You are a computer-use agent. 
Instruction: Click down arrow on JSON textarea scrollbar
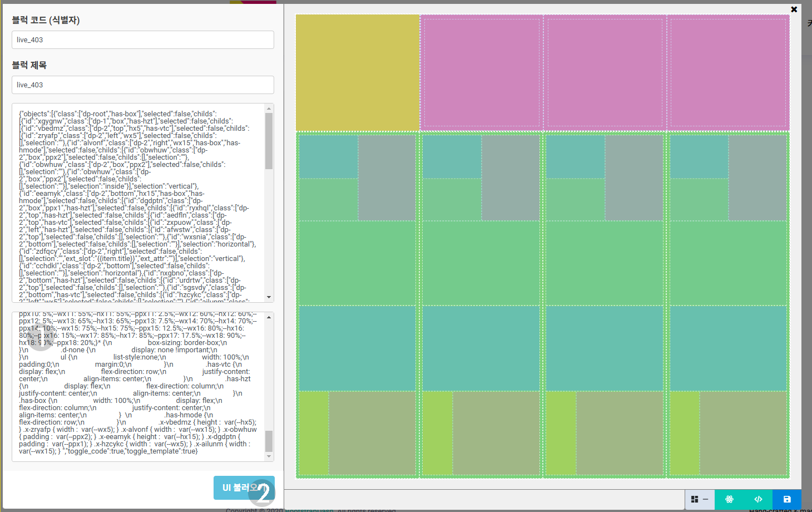coord(269,298)
